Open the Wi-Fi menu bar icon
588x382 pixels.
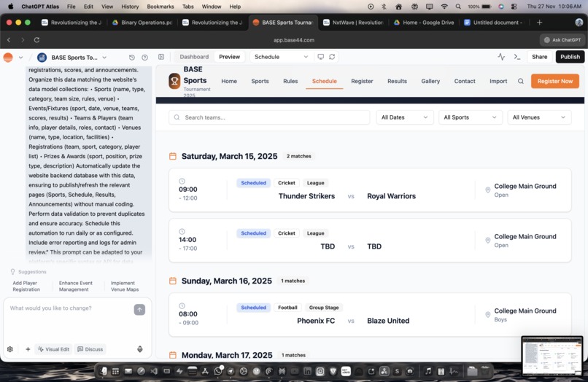click(x=444, y=7)
